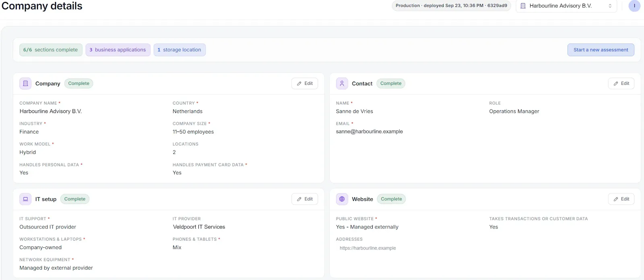Select 'Yes - Managed externally' public website value
644x280 pixels.
[367, 227]
